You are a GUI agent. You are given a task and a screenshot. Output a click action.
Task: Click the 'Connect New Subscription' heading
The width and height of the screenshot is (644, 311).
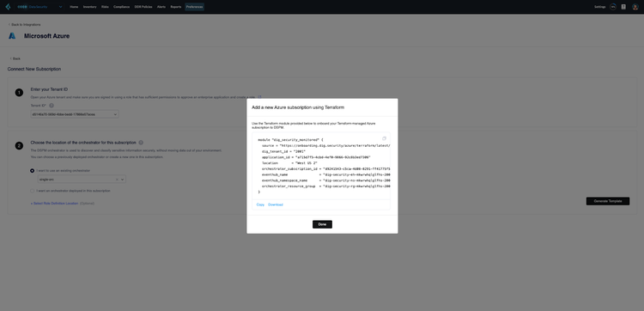pyautogui.click(x=34, y=69)
